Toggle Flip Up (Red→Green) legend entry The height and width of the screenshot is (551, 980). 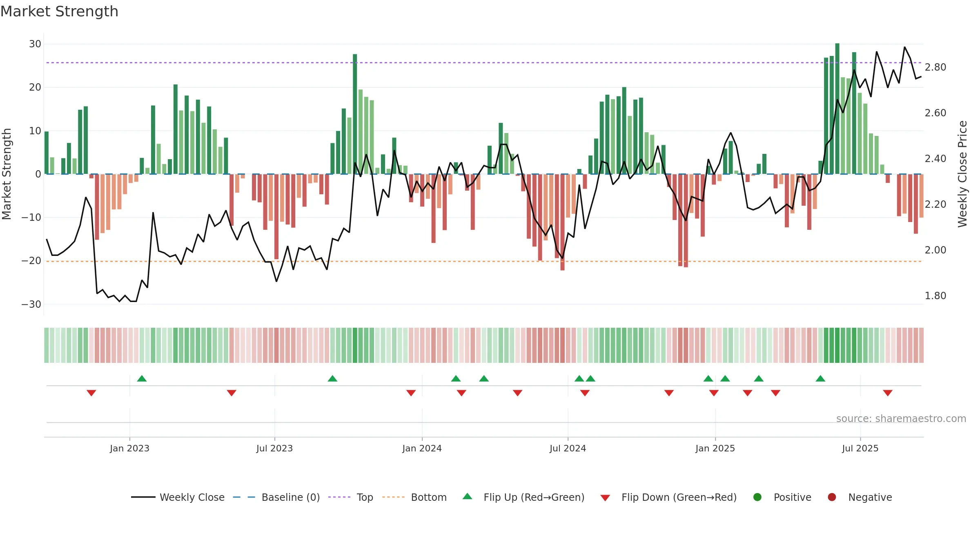click(x=523, y=497)
